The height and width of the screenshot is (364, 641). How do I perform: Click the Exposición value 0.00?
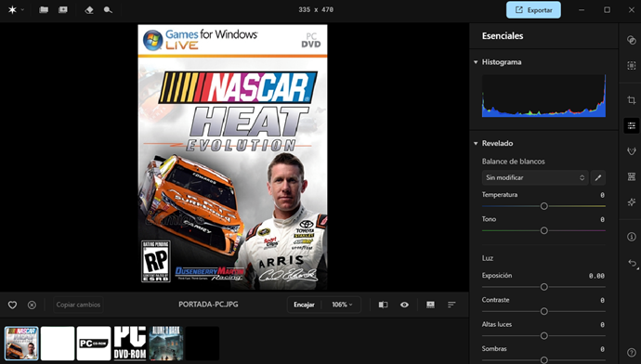tap(596, 276)
